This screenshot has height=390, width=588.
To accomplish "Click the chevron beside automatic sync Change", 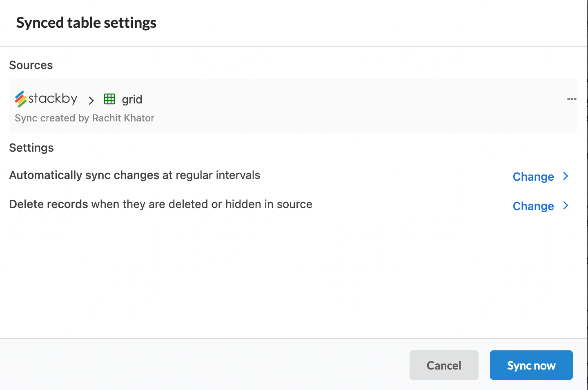I will pos(566,176).
